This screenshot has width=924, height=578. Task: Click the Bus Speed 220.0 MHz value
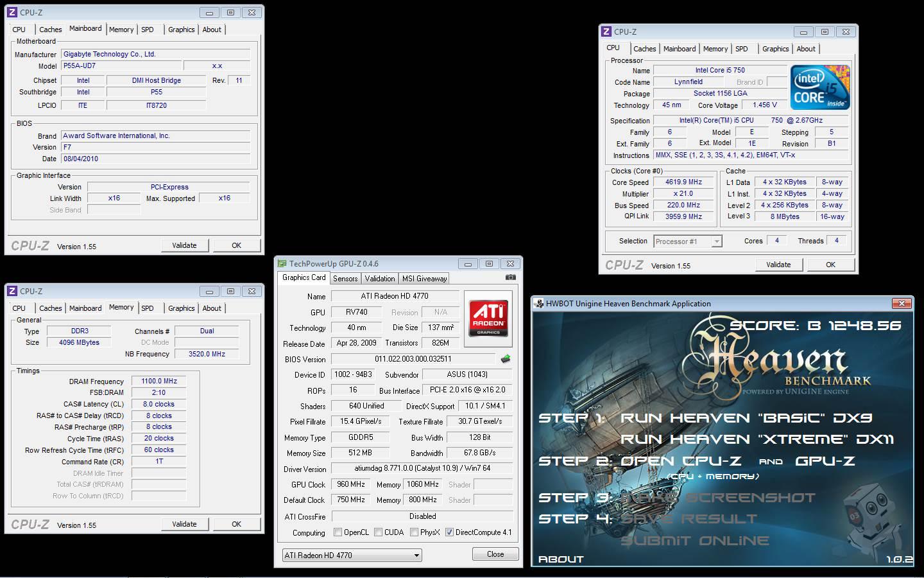click(x=684, y=206)
